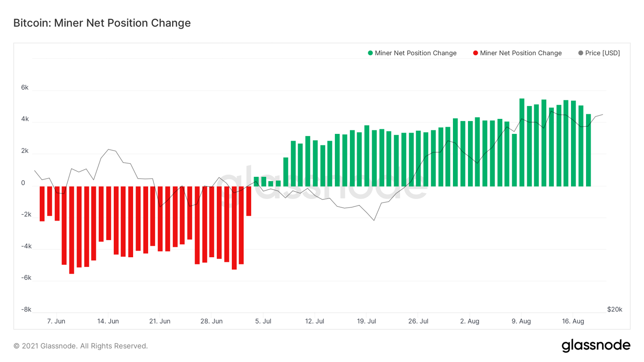Click the -8k y-axis label
This screenshot has height=362, width=644.
pos(26,309)
